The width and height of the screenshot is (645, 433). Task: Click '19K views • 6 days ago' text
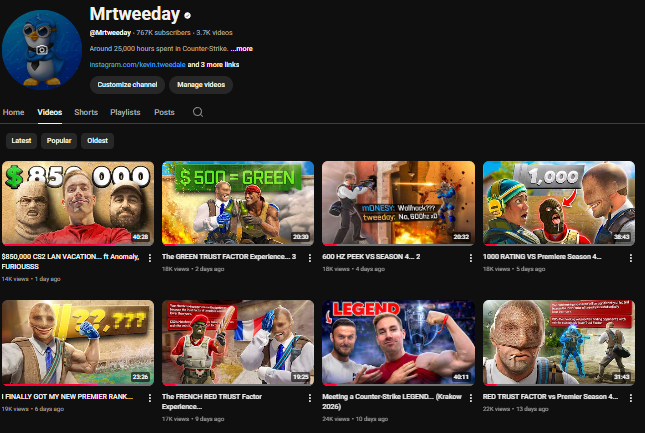tap(32, 409)
